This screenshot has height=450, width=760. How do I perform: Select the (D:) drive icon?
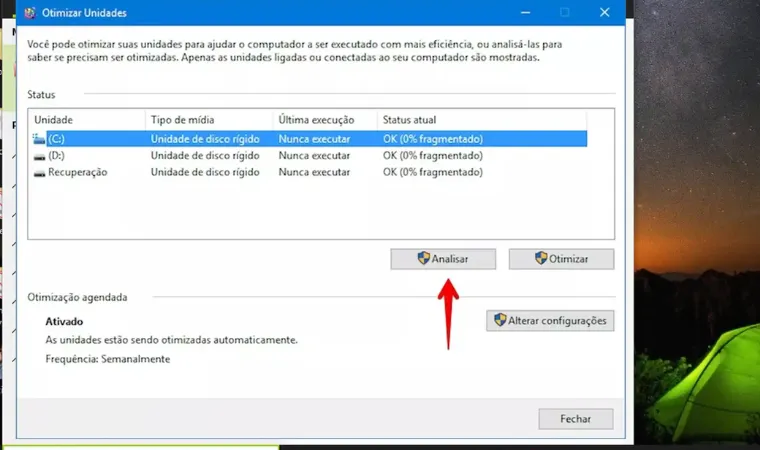pos(39,156)
